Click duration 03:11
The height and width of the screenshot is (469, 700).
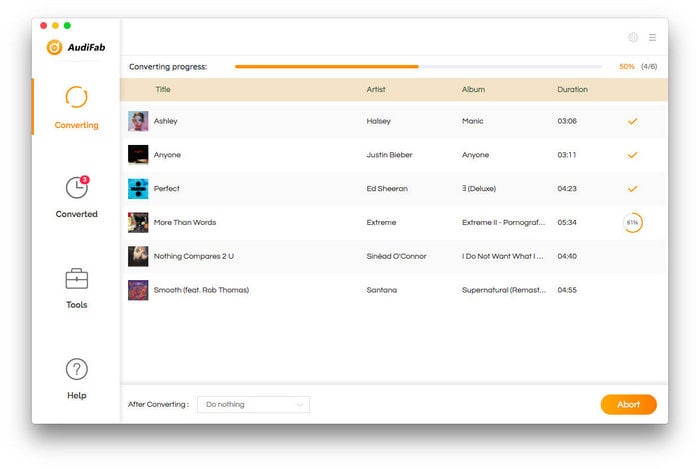tap(567, 155)
